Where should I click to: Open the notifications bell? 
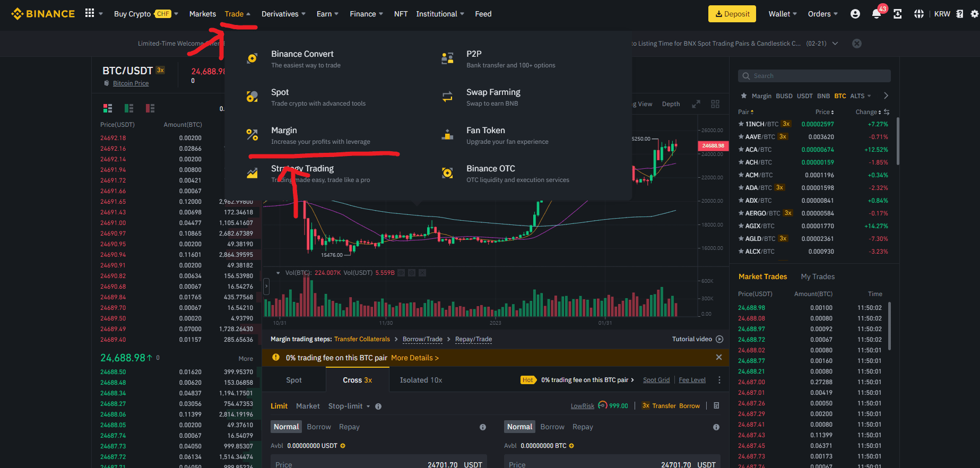876,14
